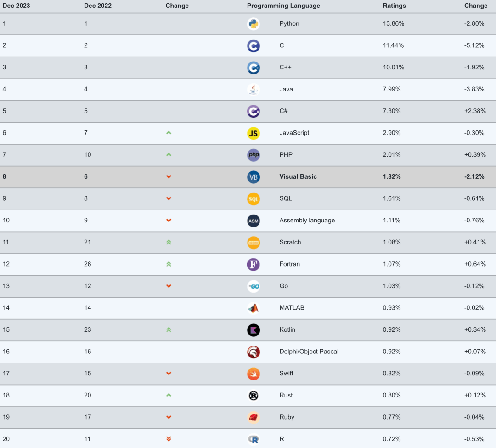Screen dimensions: 496x448
Task: Click the Ruby gem logo icon
Action: pyautogui.click(x=254, y=417)
